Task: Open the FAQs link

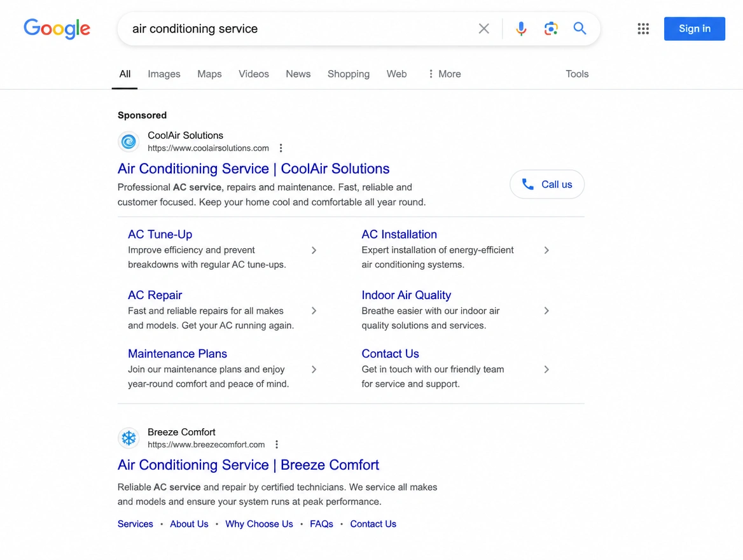Action: pos(321,524)
